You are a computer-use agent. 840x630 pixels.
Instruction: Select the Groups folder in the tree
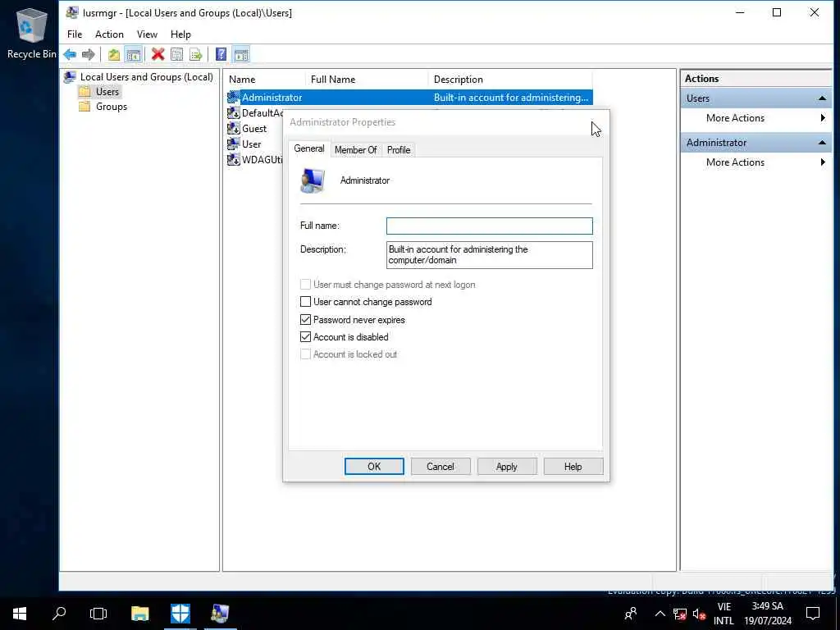coord(103,107)
